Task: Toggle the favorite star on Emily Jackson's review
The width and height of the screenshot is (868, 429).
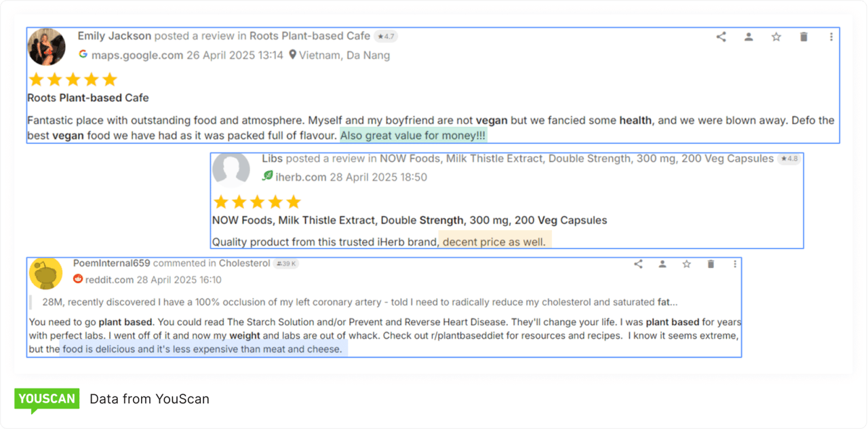Action: (776, 37)
